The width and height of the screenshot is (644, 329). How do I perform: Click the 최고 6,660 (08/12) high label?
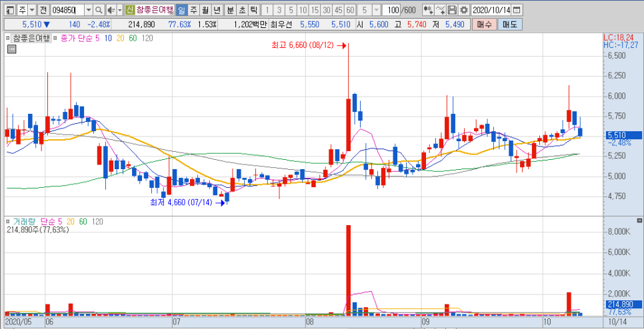click(x=303, y=46)
